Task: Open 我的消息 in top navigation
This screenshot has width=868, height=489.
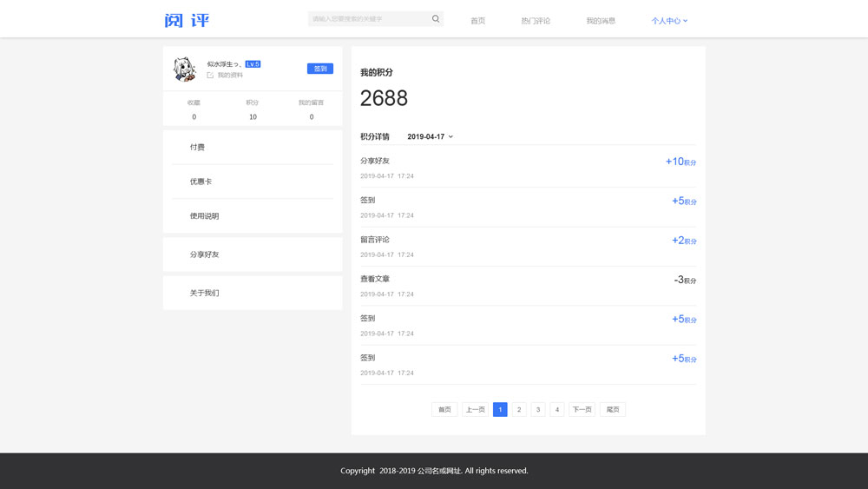Action: 601,21
